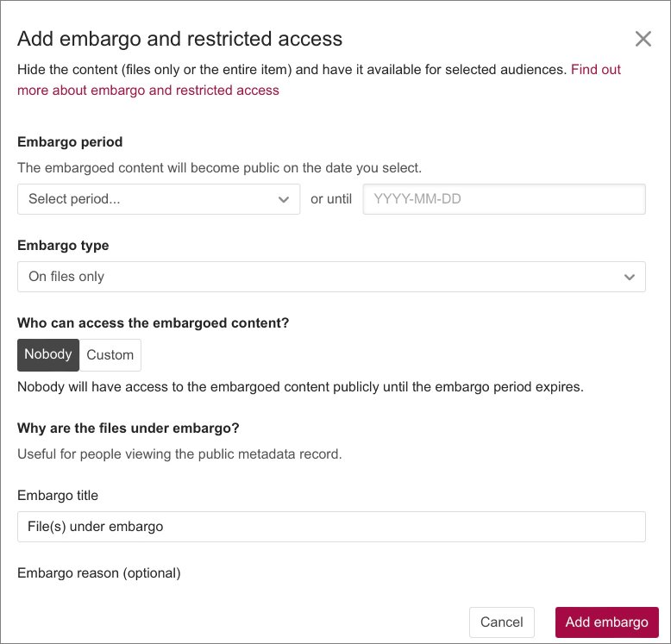Close the embargo dialog with X icon
Image resolution: width=671 pixels, height=644 pixels.
click(x=643, y=38)
